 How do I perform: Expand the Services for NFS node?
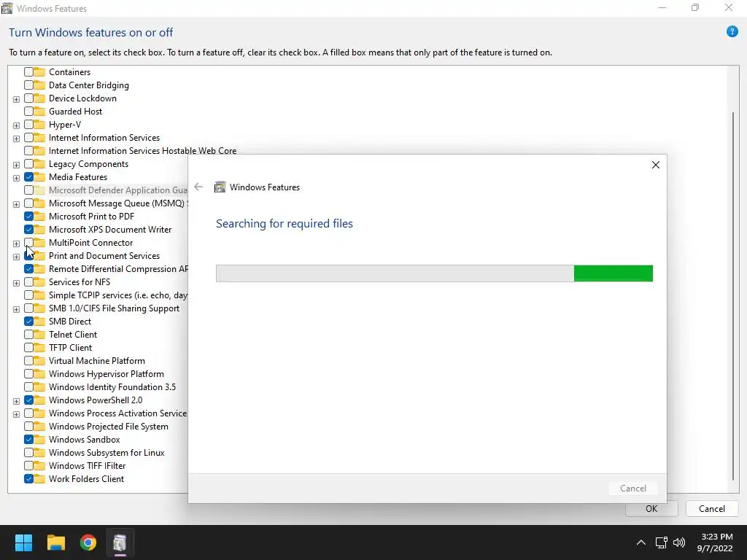coord(16,283)
